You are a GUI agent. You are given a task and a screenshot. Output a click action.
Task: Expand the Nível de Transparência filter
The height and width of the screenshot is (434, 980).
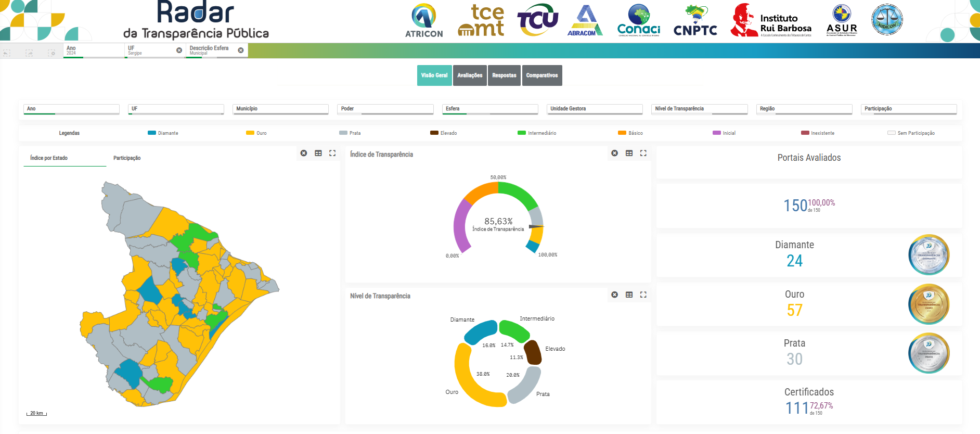[x=699, y=109]
